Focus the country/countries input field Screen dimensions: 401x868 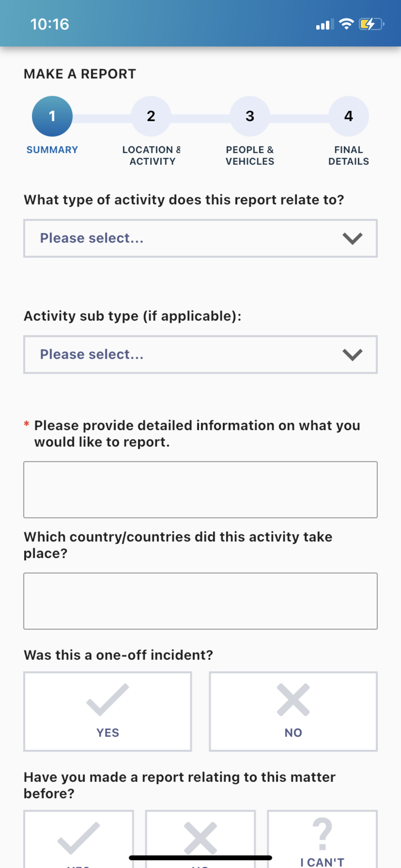pos(200,601)
